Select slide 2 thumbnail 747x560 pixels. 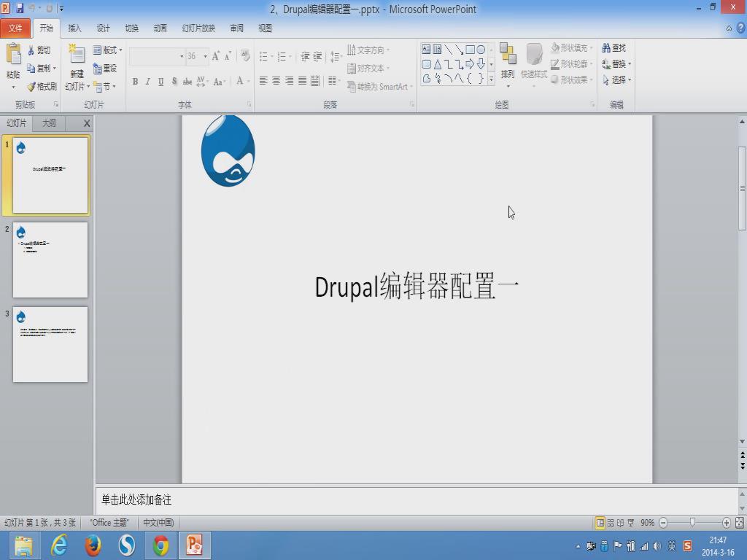50,260
